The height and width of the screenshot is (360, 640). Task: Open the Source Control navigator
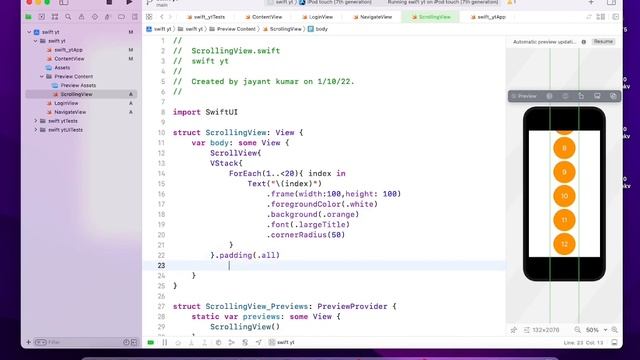click(42, 17)
